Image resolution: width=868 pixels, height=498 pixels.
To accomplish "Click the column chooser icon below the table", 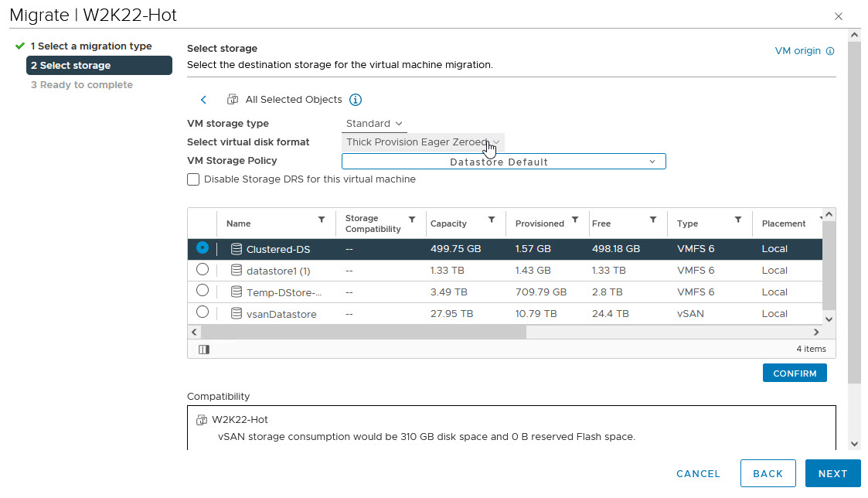I will 203,350.
